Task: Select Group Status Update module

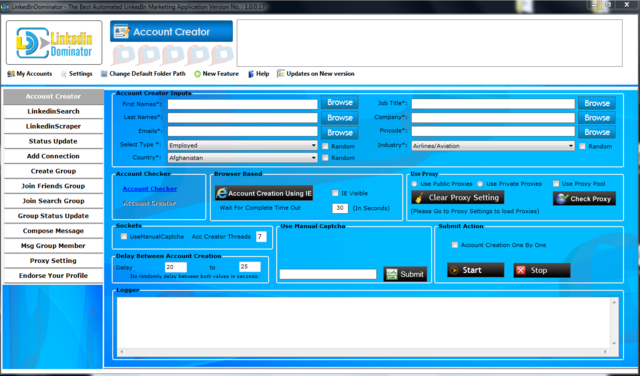Action: tap(53, 216)
